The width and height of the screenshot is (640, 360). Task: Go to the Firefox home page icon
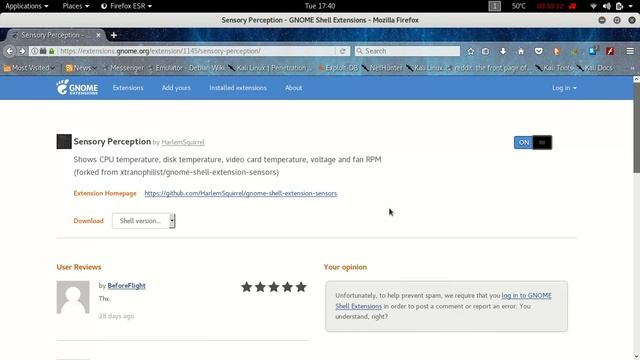coord(521,51)
